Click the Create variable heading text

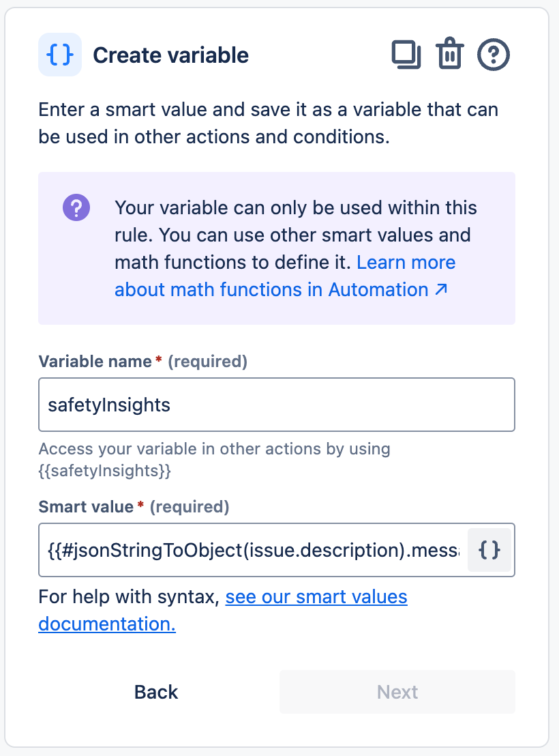coord(170,55)
